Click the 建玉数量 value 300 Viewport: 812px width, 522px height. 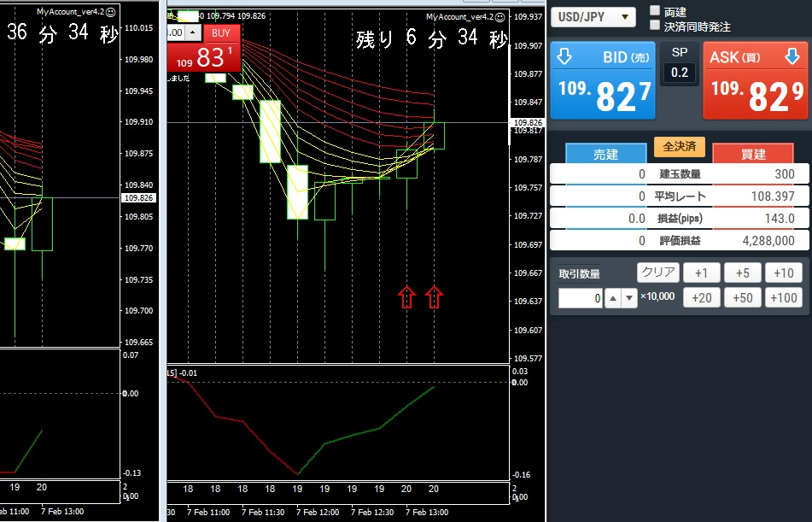785,174
